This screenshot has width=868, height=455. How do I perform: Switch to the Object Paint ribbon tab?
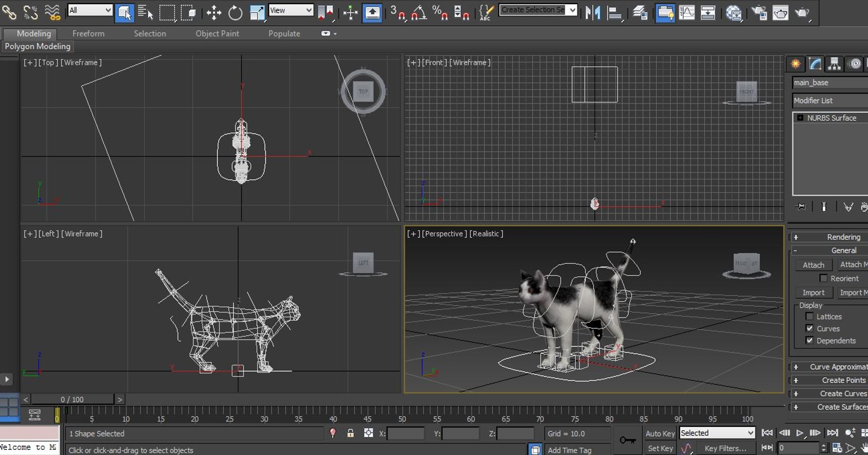(217, 33)
